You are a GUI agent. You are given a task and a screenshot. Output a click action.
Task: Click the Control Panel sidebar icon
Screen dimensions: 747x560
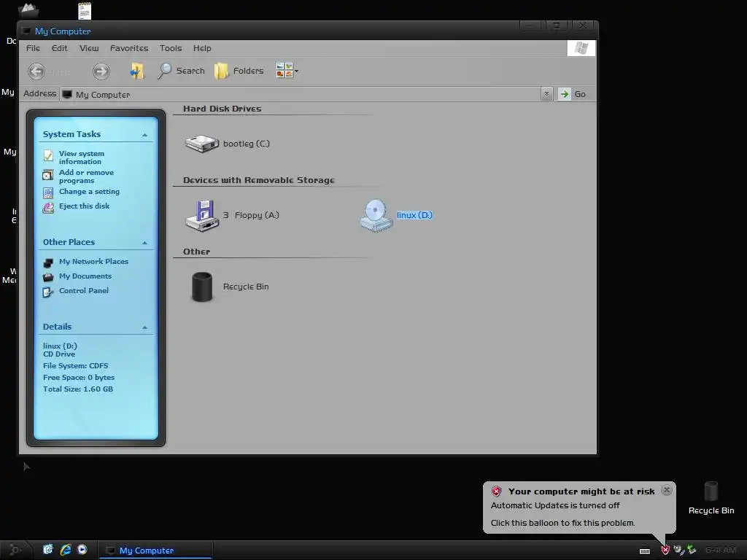click(48, 292)
